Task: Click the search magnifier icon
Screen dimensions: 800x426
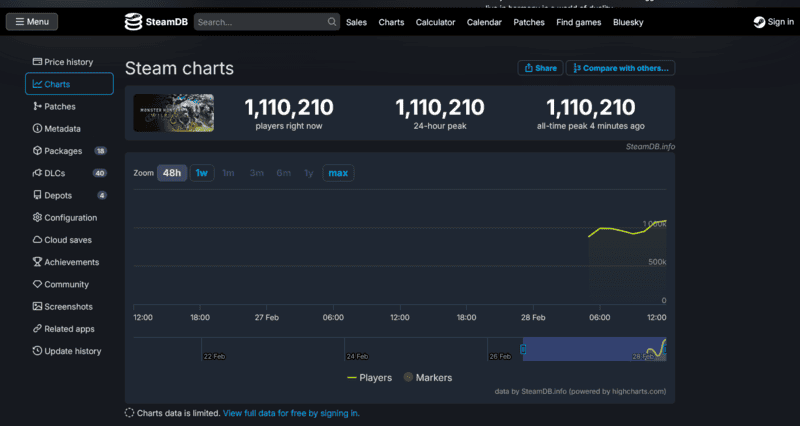Action: (332, 22)
